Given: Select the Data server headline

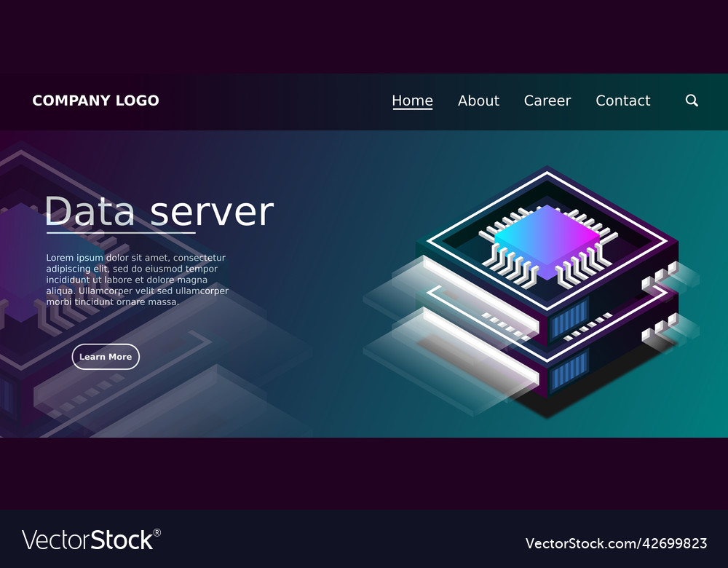Looking at the screenshot, I should click(159, 211).
